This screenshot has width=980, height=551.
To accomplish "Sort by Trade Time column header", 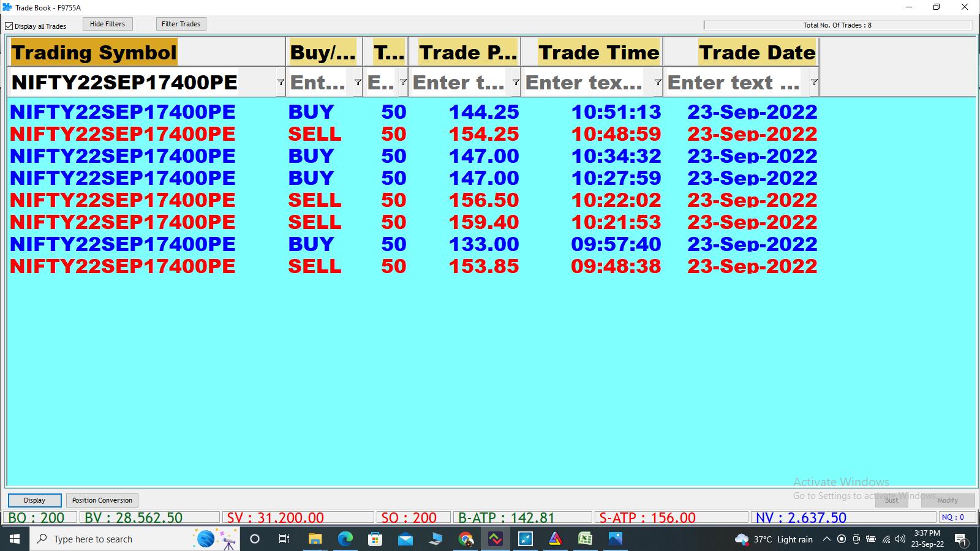I will (x=592, y=52).
